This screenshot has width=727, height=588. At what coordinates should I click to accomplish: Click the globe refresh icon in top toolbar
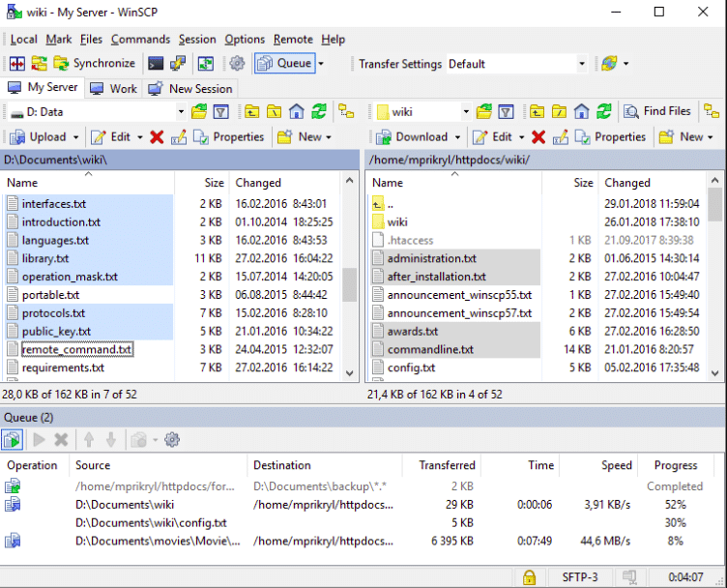609,63
